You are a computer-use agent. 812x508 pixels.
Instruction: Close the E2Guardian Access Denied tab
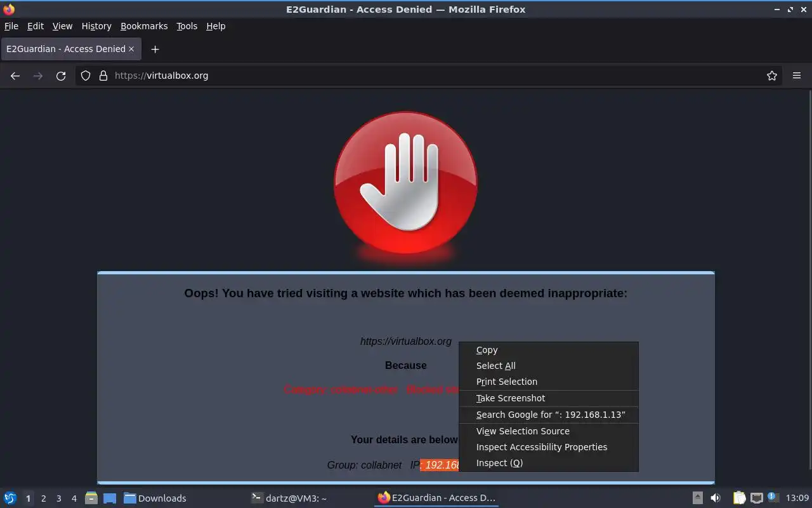point(131,49)
